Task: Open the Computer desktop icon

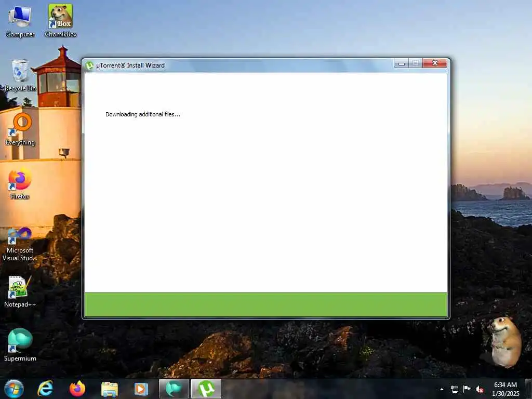Action: (x=20, y=21)
